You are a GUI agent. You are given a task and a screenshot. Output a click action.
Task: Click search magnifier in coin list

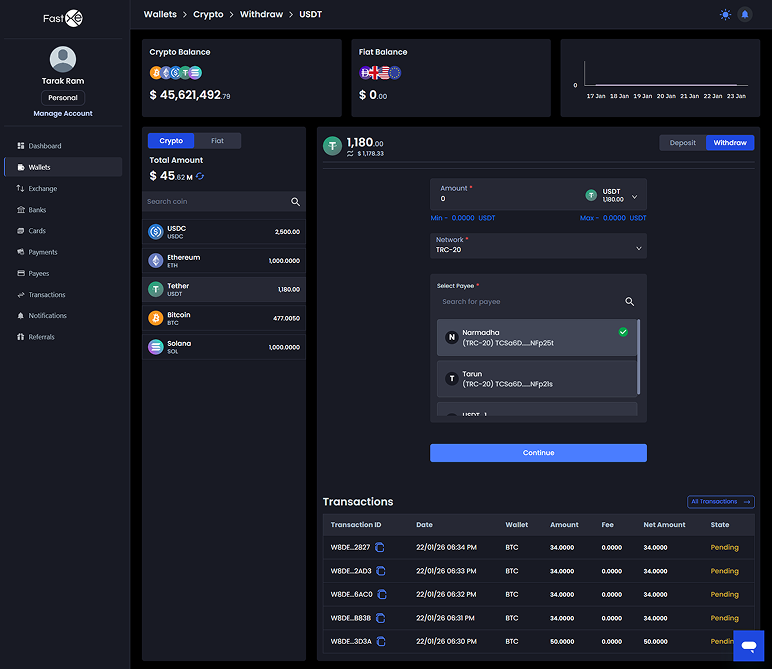[295, 201]
